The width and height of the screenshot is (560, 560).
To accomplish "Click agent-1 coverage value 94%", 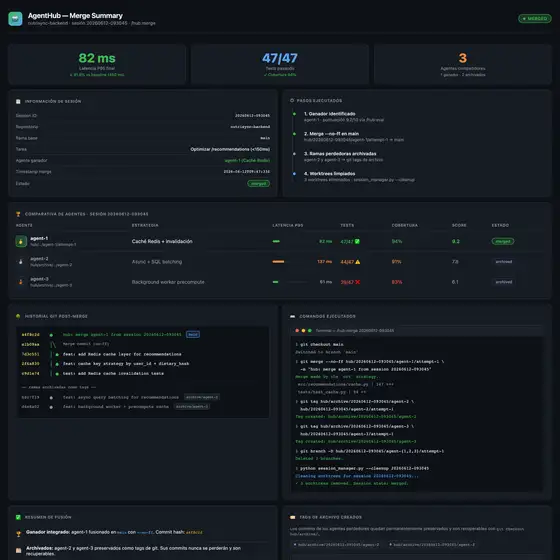I will (397, 241).
